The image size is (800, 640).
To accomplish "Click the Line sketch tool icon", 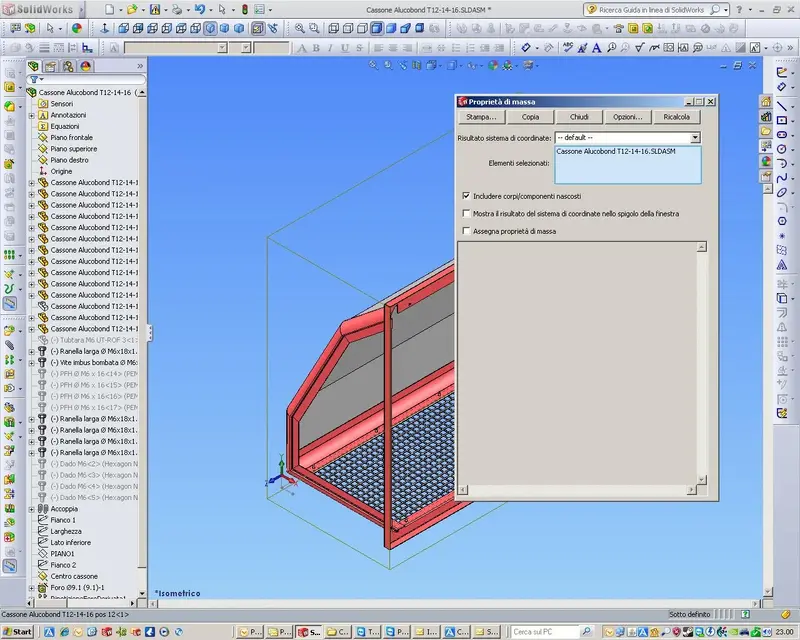I will [782, 106].
